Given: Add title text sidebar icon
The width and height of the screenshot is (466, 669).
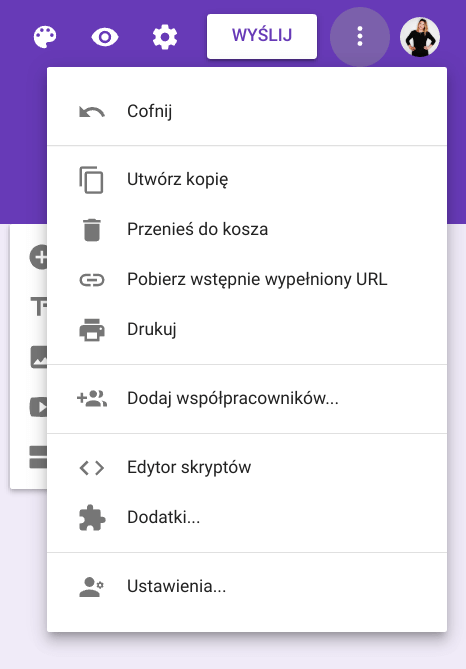Looking at the screenshot, I should [39, 306].
